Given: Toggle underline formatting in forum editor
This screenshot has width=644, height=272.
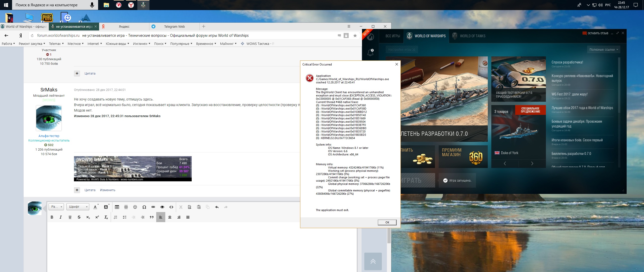Looking at the screenshot, I should tap(70, 217).
